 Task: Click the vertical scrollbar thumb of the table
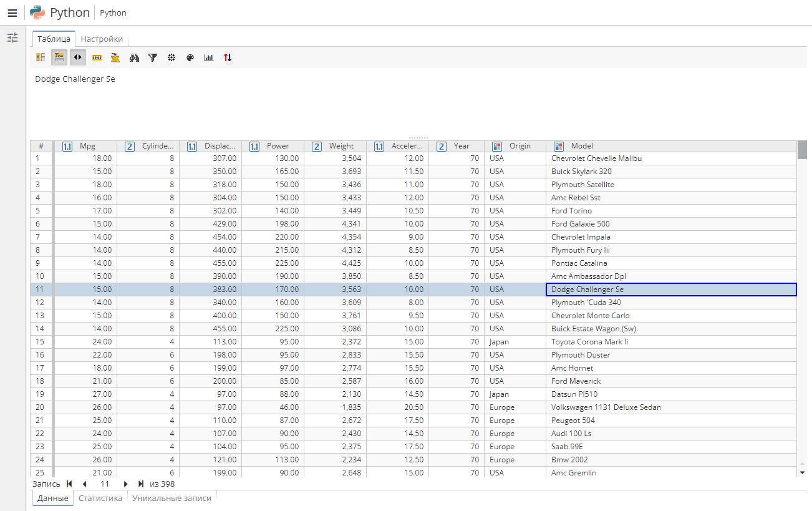pyautogui.click(x=802, y=150)
